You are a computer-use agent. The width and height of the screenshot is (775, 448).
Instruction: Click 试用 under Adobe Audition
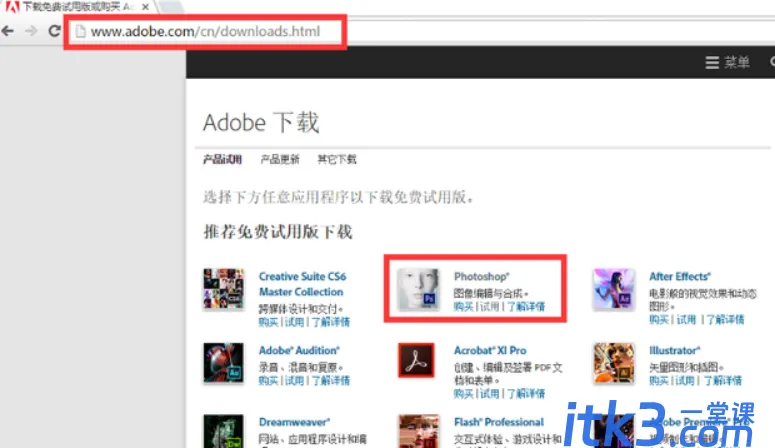294,380
